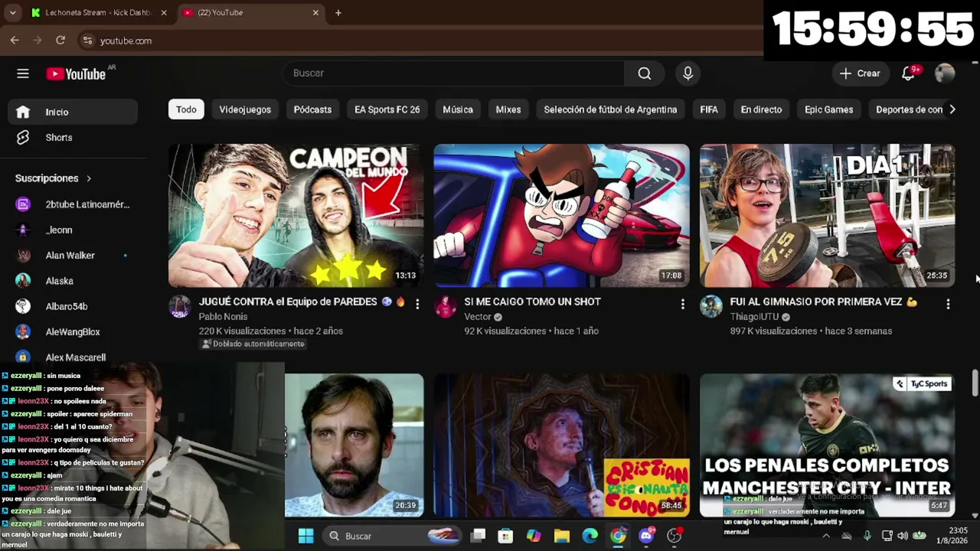Screen dimensions: 980x551
Task: Open the SI ME CAIGO TOMO UN SHOT title
Action: point(532,302)
